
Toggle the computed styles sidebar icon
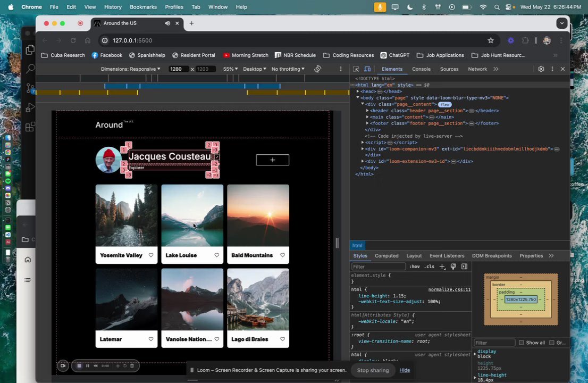tap(464, 267)
